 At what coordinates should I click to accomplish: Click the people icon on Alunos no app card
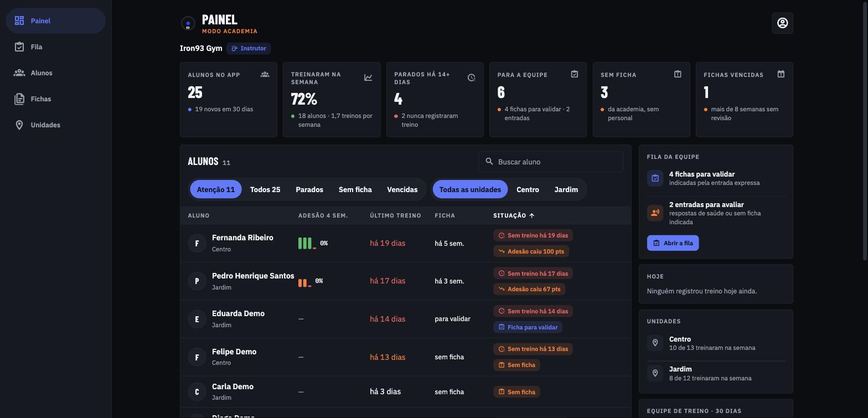coord(265,74)
